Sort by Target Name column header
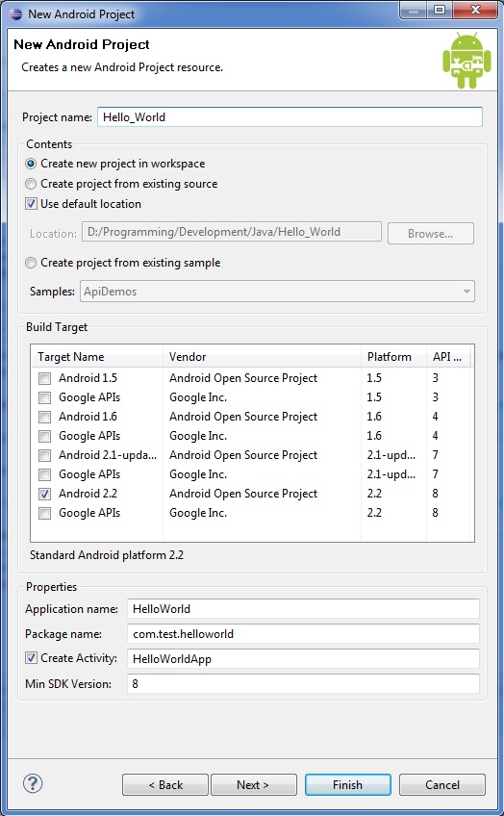The width and height of the screenshot is (504, 816). pos(97,356)
